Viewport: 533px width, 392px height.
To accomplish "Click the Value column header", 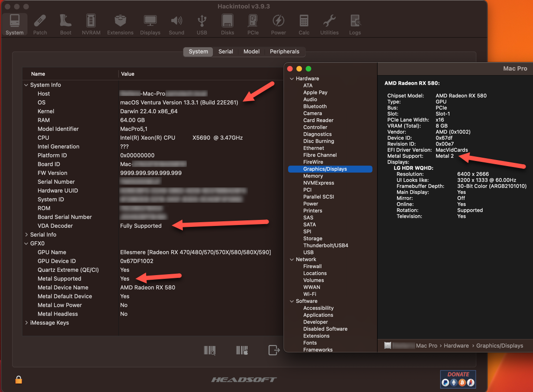I will tap(200, 74).
